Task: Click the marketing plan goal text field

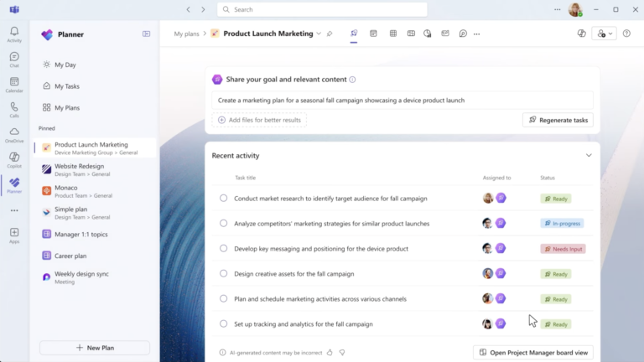Action: pyautogui.click(x=402, y=101)
